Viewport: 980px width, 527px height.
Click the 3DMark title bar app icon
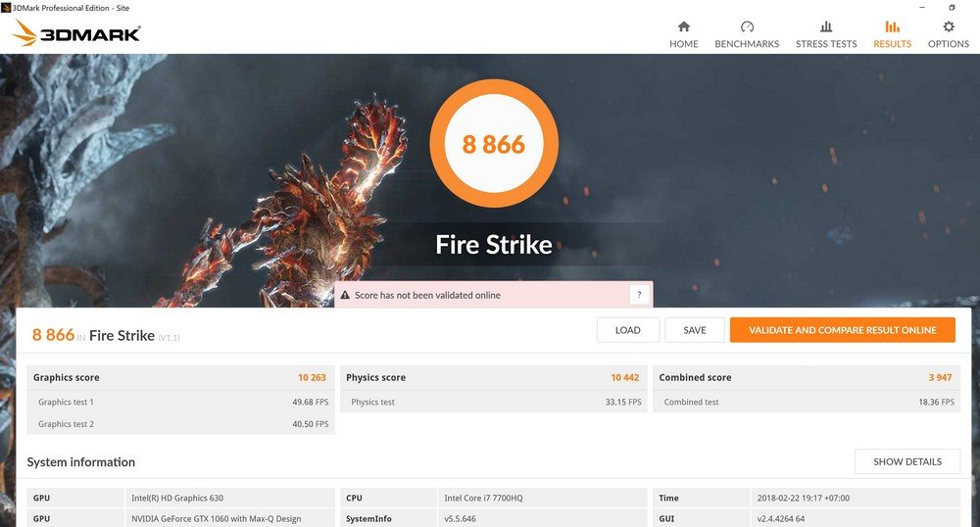tap(8, 7)
